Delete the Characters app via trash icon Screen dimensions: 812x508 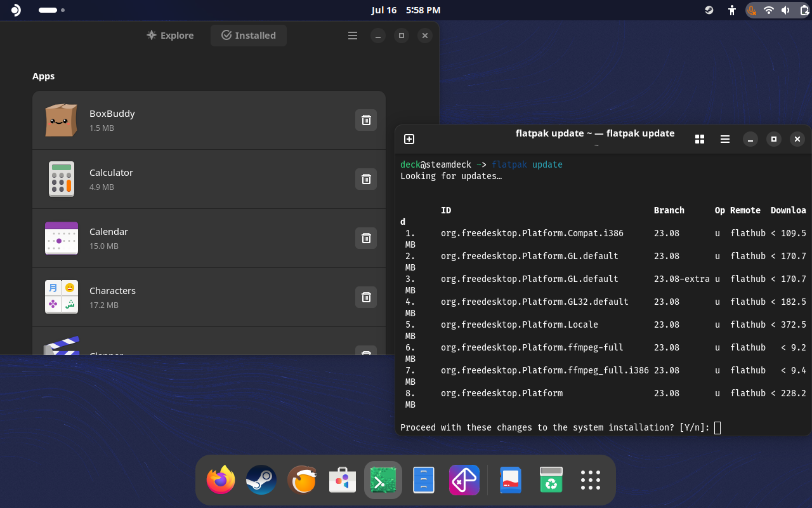366,297
